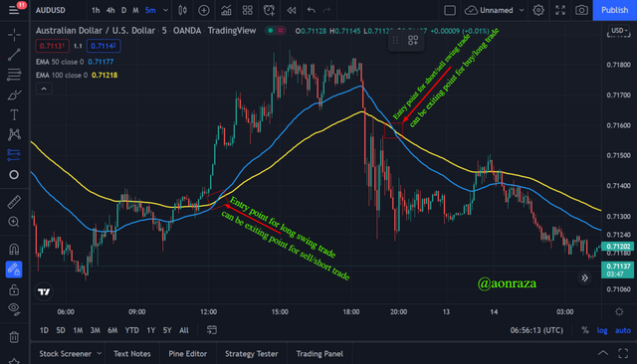Switch to the 1h timeframe
637x364 pixels.
click(96, 10)
